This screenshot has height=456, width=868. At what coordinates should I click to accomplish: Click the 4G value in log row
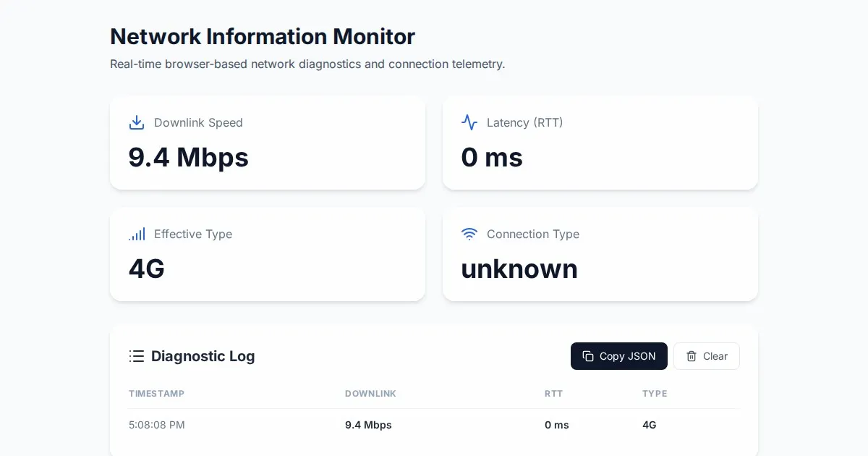coord(649,425)
